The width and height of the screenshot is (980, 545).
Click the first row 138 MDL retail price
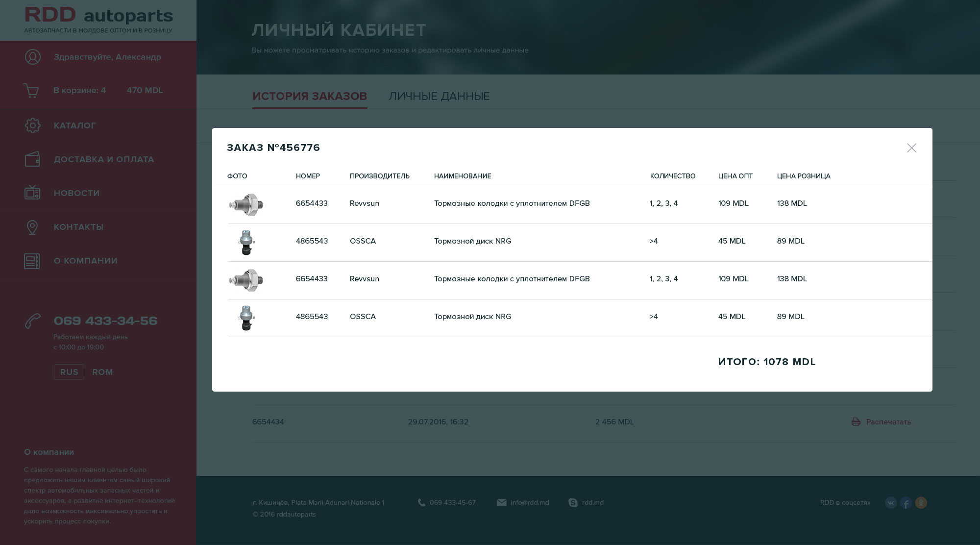point(792,203)
